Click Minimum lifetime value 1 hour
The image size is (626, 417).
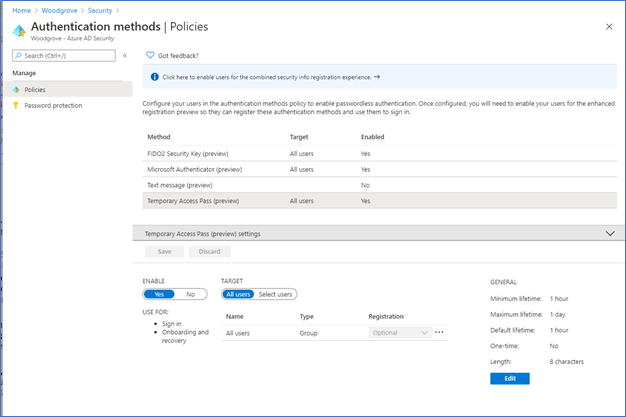tap(559, 299)
